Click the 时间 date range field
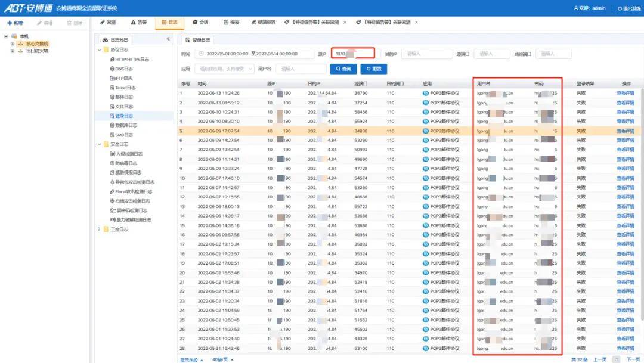Viewport: 644px width, 363px height. (x=254, y=54)
